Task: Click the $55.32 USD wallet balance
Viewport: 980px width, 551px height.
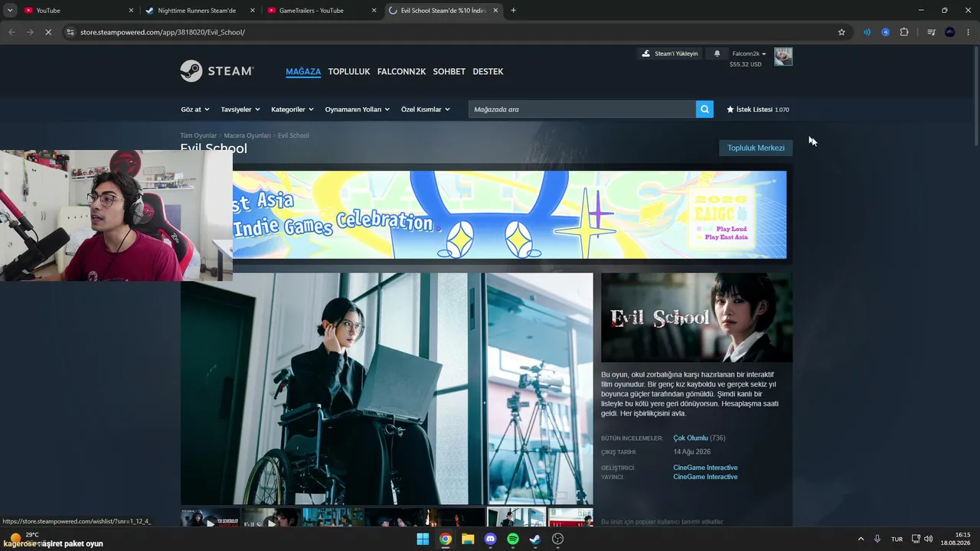Action: pos(746,64)
